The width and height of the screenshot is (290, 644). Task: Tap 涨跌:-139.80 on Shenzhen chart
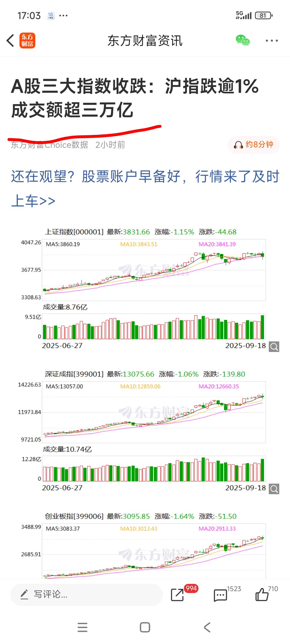coord(224,374)
